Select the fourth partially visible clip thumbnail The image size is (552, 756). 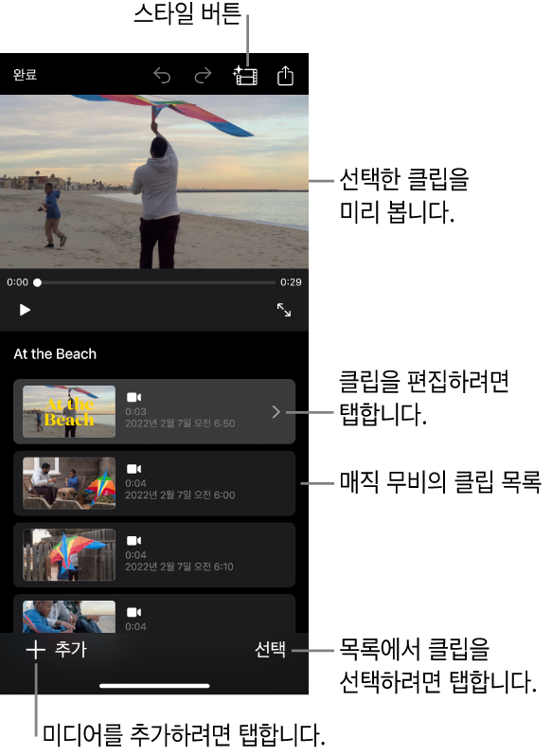tap(69, 617)
